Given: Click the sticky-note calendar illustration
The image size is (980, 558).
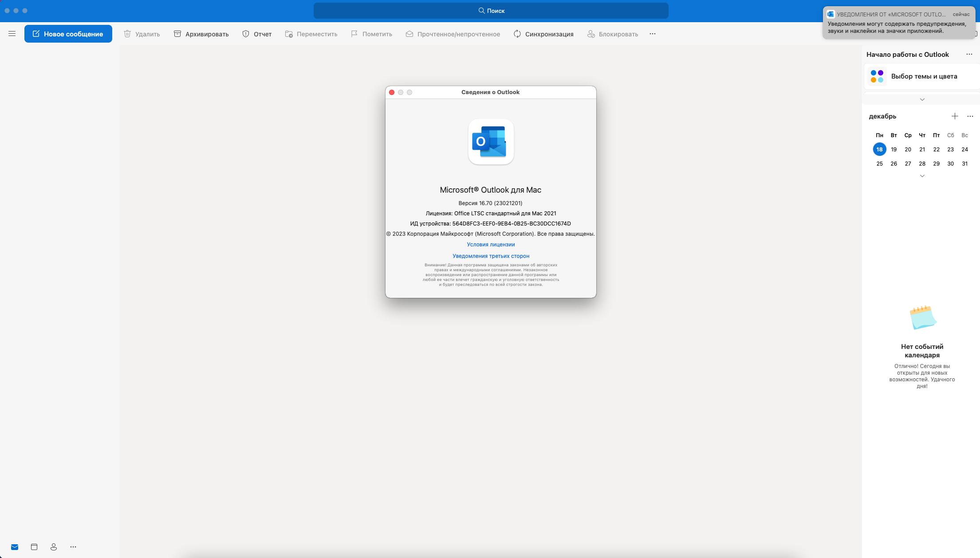Looking at the screenshot, I should [x=922, y=317].
